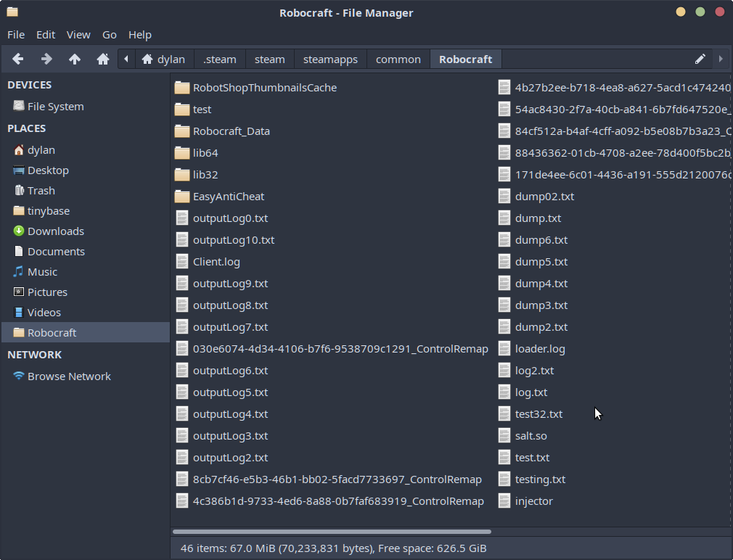Click the 4c386b1d ControlRemap file name
This screenshot has height=560, width=733.
pos(338,501)
